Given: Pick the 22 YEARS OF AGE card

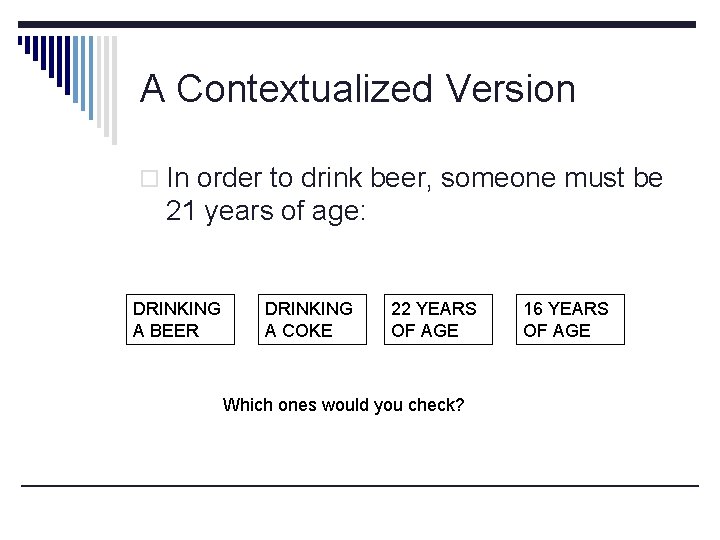Looking at the screenshot, I should click(438, 319).
